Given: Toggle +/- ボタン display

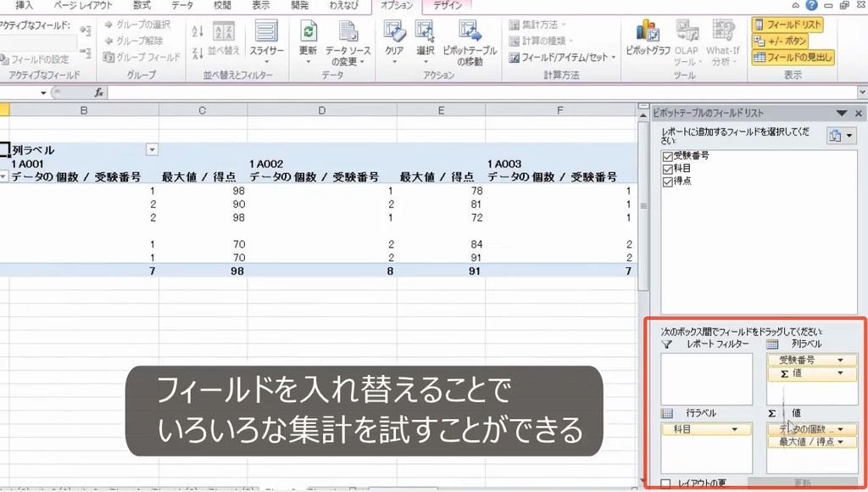Looking at the screenshot, I should click(780, 41).
